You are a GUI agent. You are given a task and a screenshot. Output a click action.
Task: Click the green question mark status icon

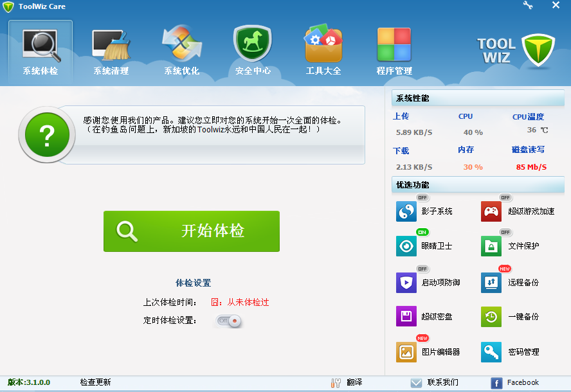(48, 135)
